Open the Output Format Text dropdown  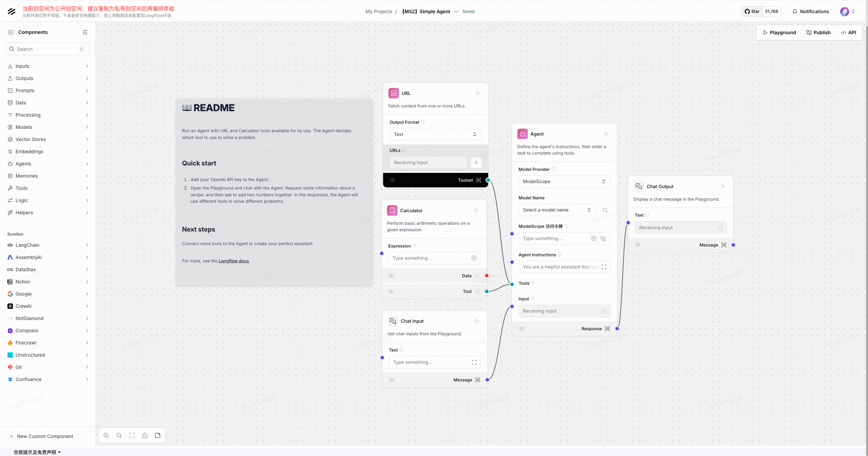(x=435, y=134)
